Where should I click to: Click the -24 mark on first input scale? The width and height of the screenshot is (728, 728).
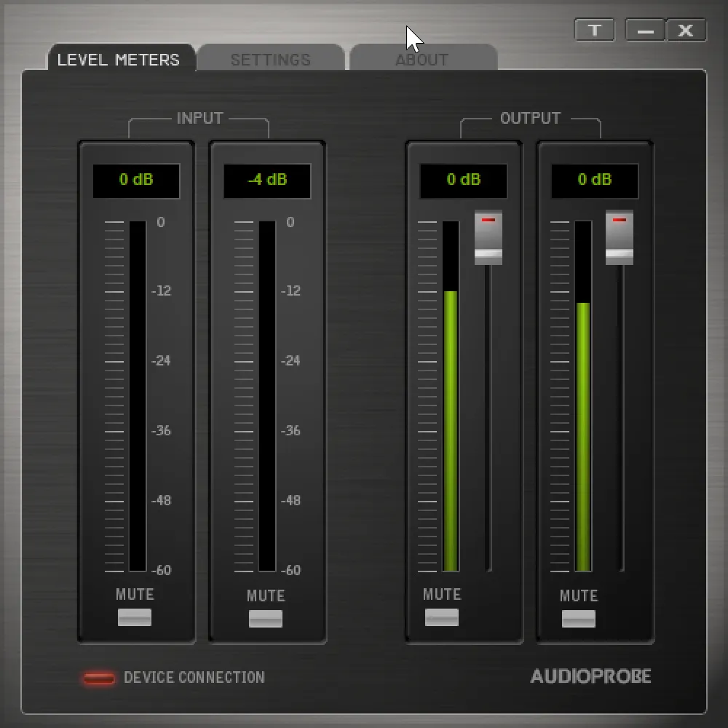click(161, 361)
